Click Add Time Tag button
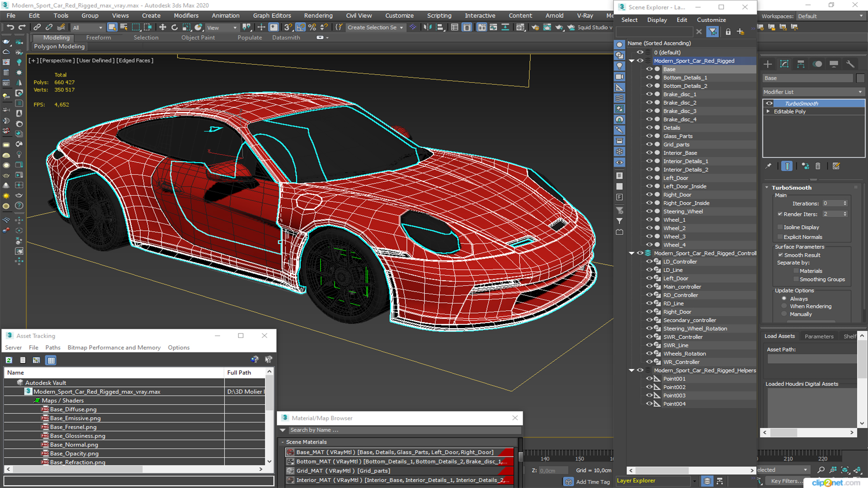868x488 pixels. pos(593,482)
